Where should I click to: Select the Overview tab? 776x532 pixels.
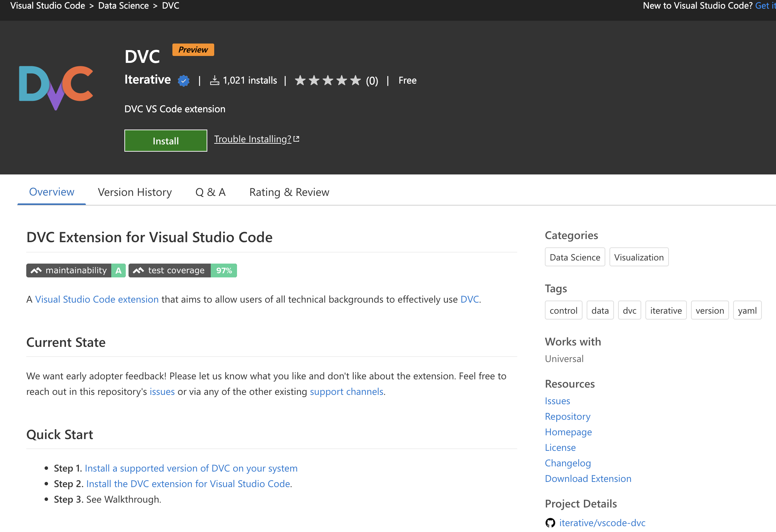[x=51, y=192]
